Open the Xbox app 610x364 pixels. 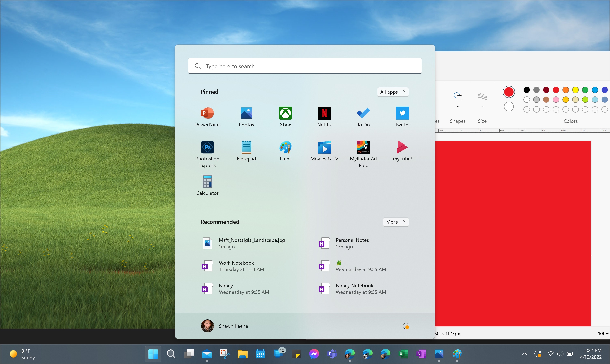[x=285, y=117]
